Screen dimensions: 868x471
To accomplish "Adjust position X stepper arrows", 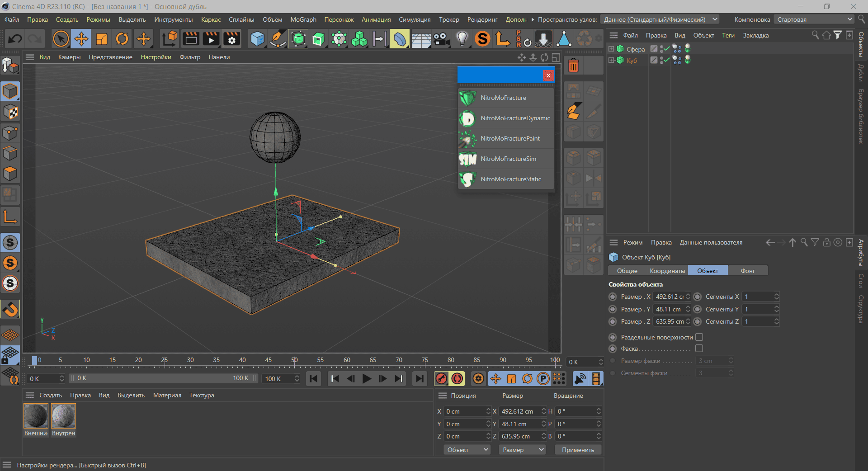I will tap(488, 411).
